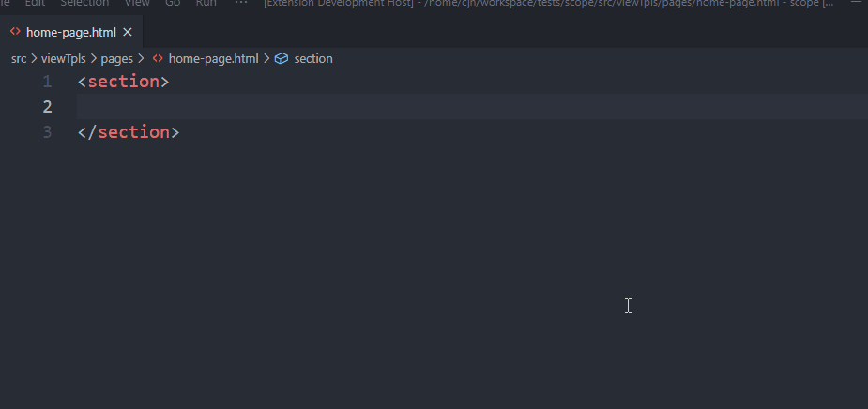Viewport: 868px width, 409px height.
Task: Click the HTML icon in the breadcrumb bar
Action: point(158,58)
